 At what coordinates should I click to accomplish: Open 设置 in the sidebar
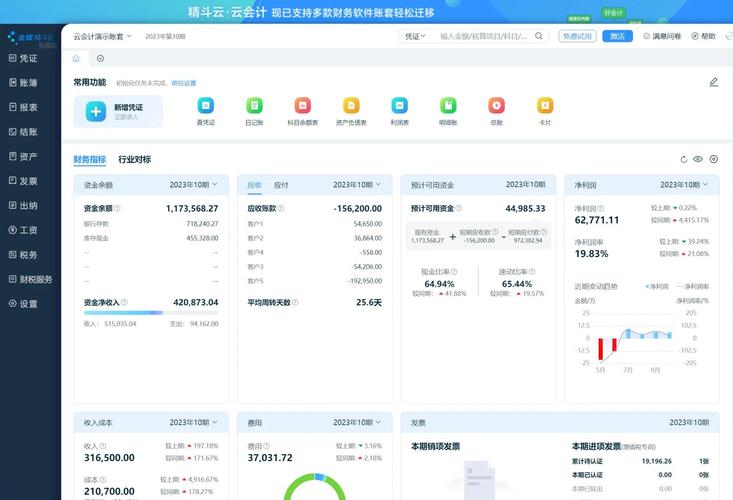point(23,304)
